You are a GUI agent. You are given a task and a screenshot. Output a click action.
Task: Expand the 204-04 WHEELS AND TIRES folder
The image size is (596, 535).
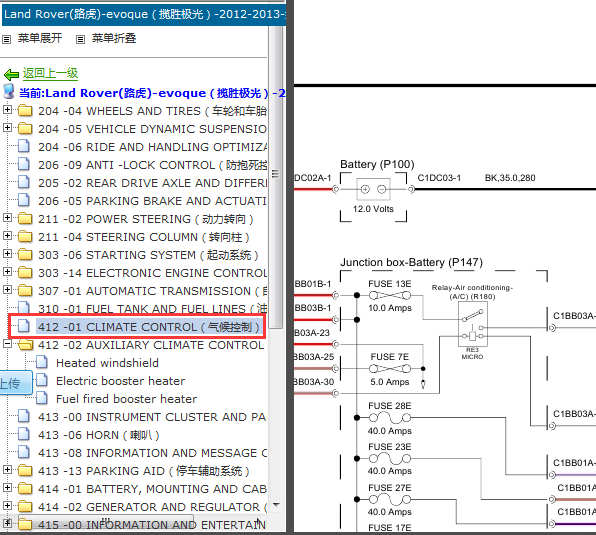point(7,109)
